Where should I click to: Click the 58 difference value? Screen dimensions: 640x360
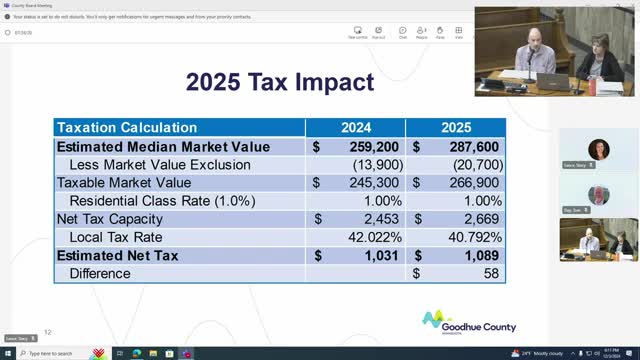click(491, 273)
